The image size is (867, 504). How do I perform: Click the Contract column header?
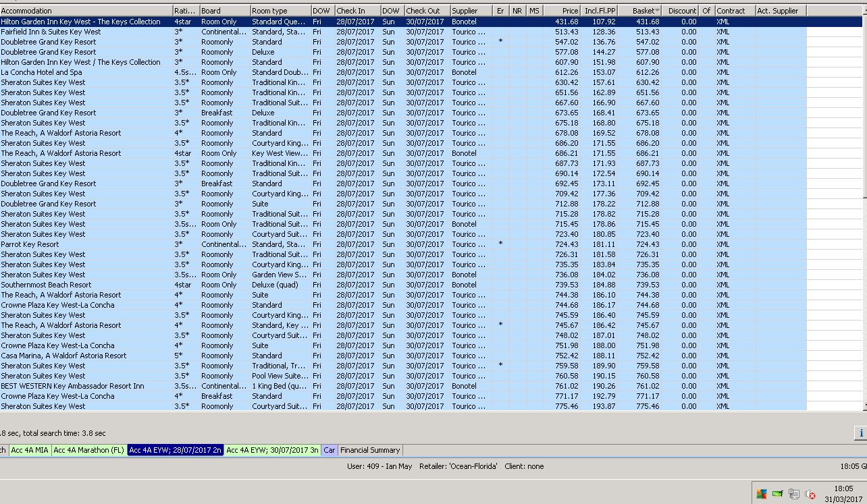click(x=735, y=11)
